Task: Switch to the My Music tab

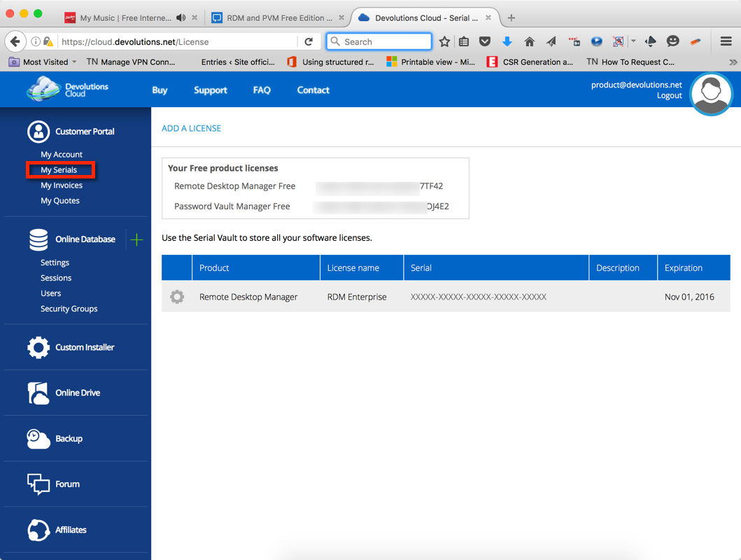Action: (x=125, y=18)
